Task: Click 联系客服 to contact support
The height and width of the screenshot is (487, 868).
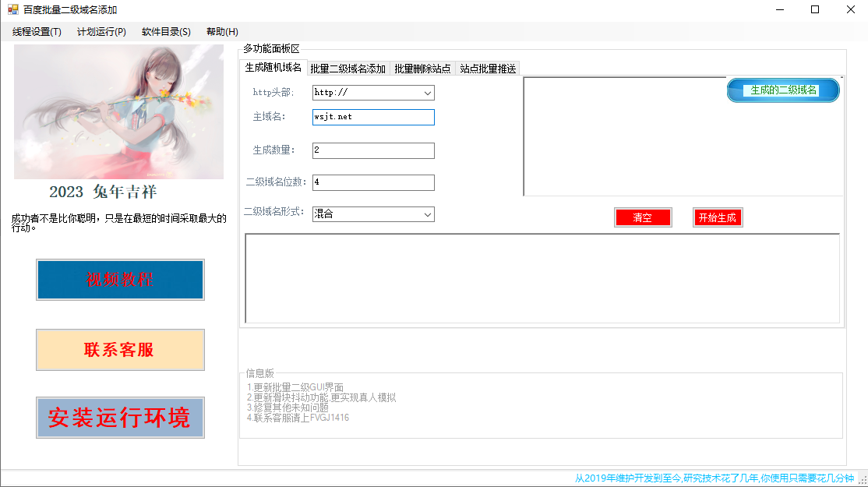Action: click(x=119, y=349)
